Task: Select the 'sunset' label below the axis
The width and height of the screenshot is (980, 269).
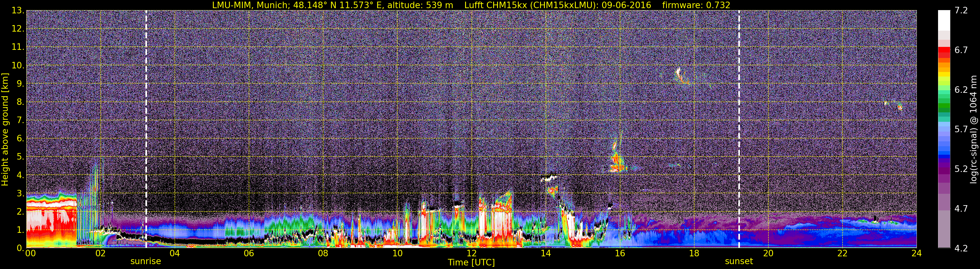Action: click(x=739, y=262)
